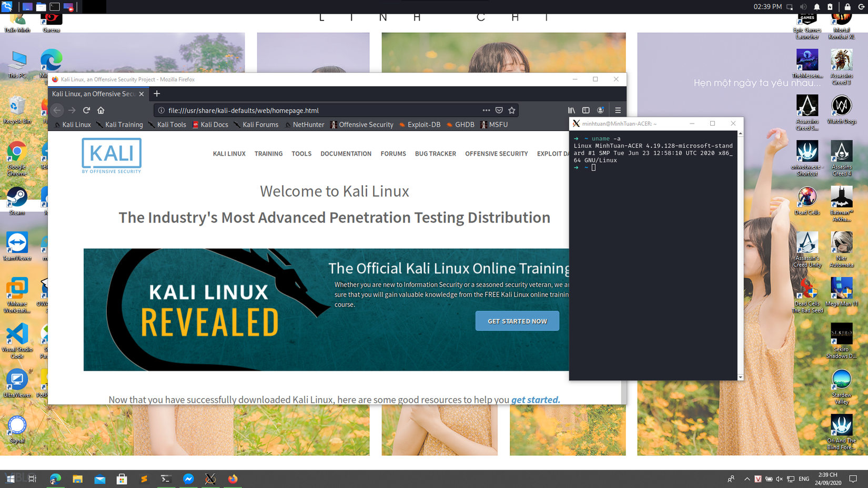Click inside the terminal at the prompt
This screenshot has height=488, width=868.
593,168
